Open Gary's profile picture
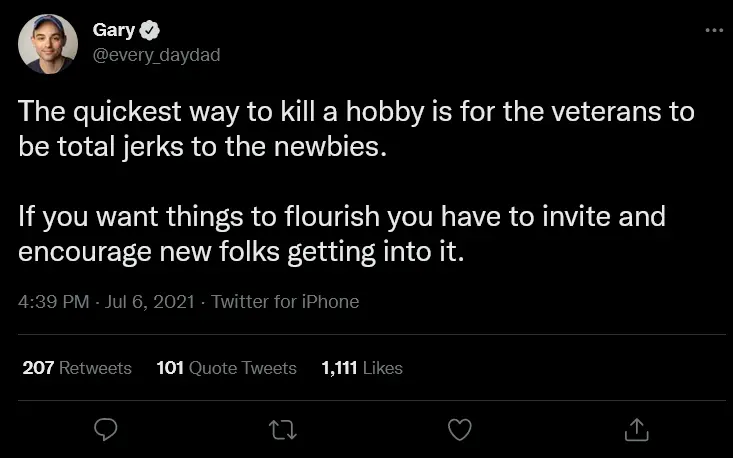Image resolution: width=733 pixels, height=458 pixels. [x=48, y=44]
